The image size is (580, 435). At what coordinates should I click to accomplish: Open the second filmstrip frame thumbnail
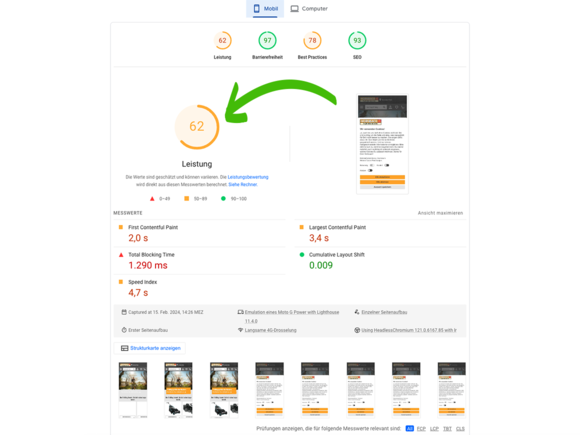point(178,390)
